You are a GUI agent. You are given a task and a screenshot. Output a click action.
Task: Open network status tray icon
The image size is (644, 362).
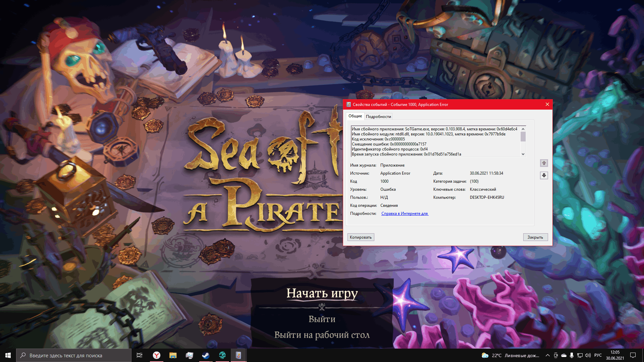[x=580, y=355]
